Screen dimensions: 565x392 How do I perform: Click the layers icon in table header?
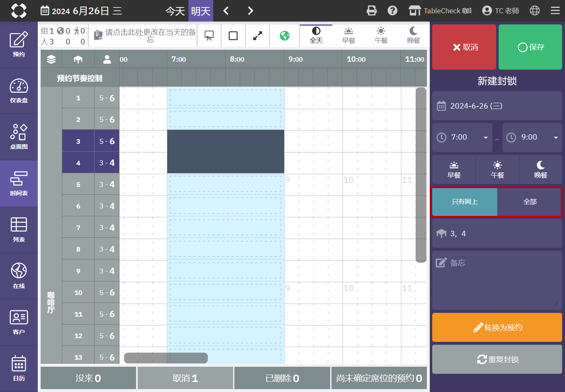pos(51,59)
